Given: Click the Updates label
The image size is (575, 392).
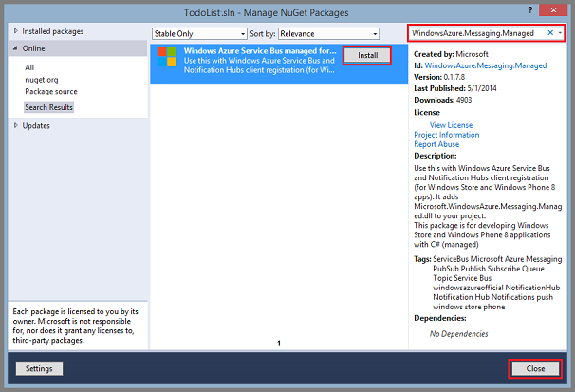Looking at the screenshot, I should coord(36,126).
